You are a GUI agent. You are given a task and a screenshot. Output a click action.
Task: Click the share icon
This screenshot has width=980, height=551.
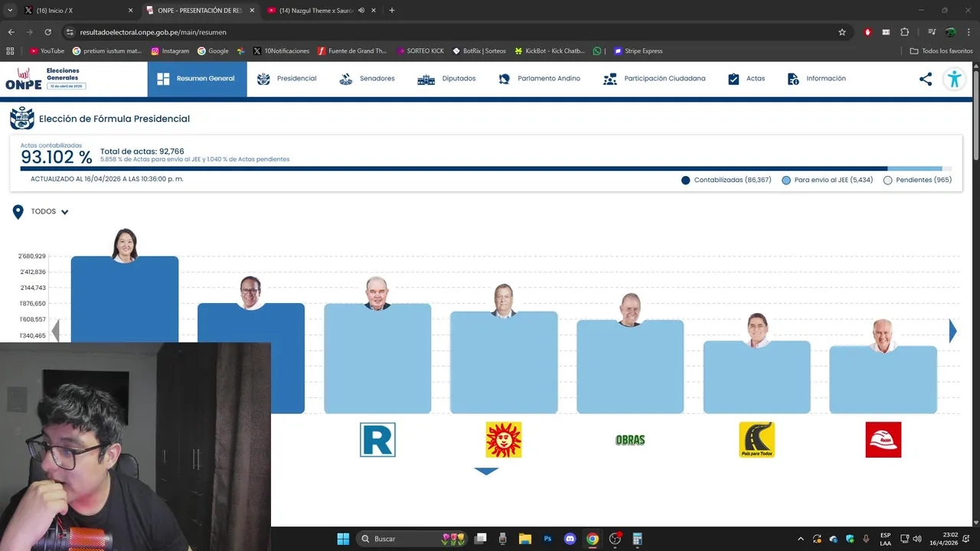pyautogui.click(x=926, y=79)
